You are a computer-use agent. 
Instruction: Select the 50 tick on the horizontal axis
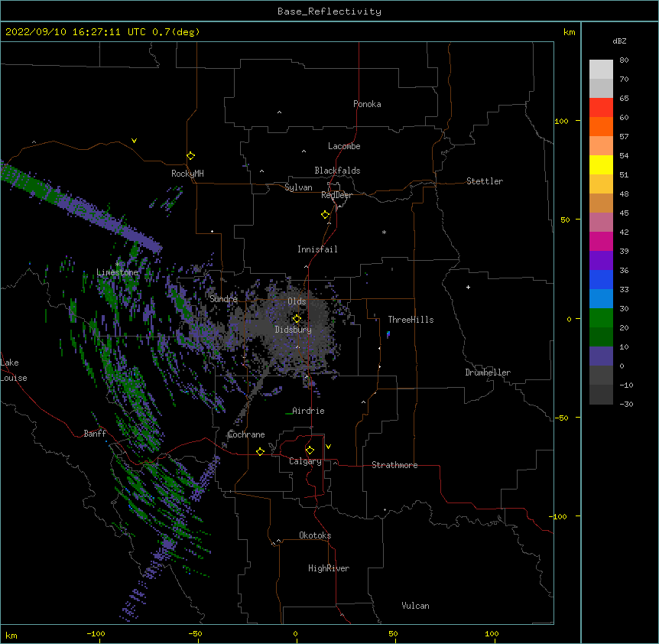click(x=393, y=633)
